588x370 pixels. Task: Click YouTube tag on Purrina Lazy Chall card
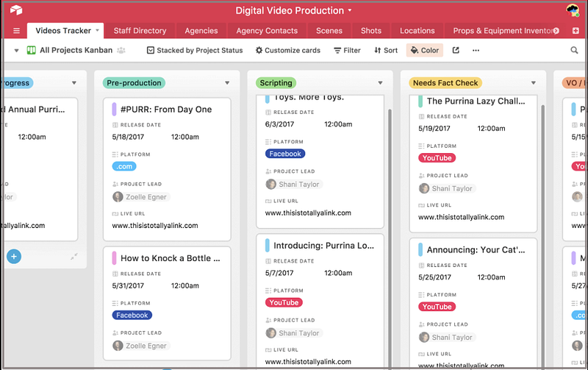pos(437,158)
